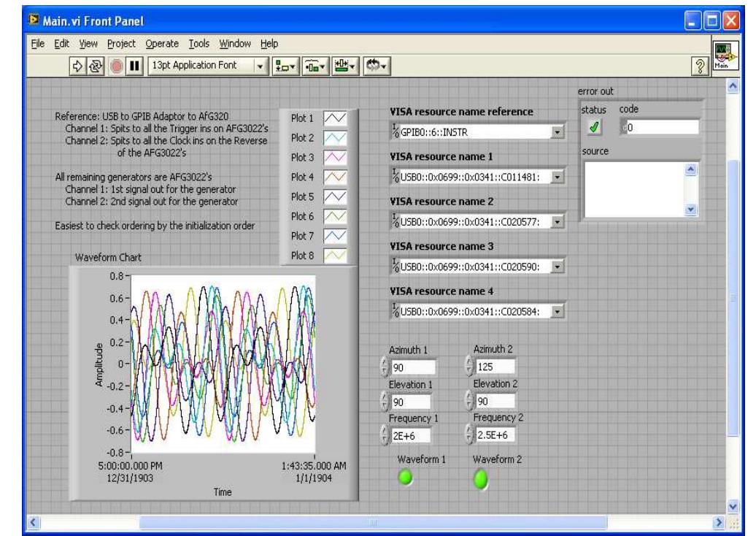Click the LabVIEW icon in the title bar
Screen dimensions: 756x536
pos(34,20)
